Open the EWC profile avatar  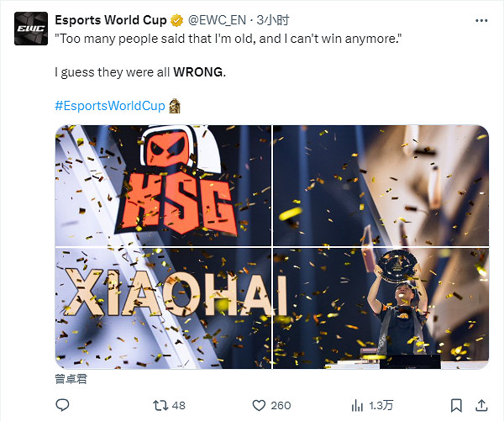(31, 29)
